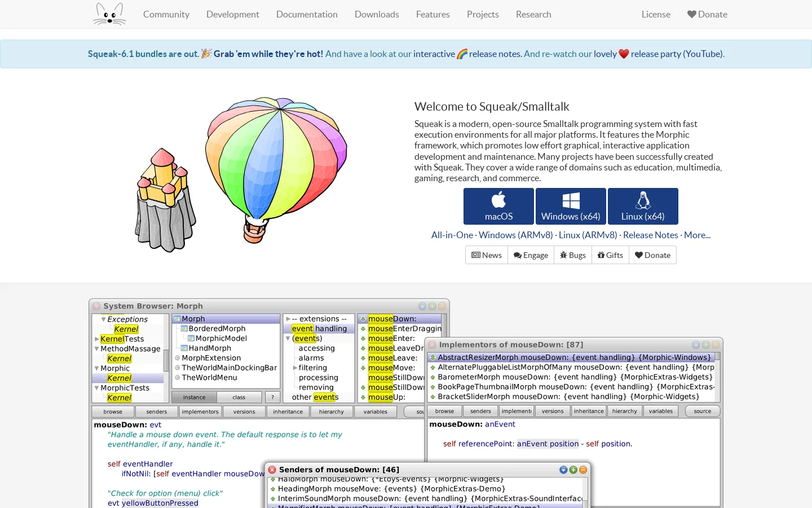Expand the KernelTests package
Image resolution: width=812 pixels, height=508 pixels.
[97, 339]
